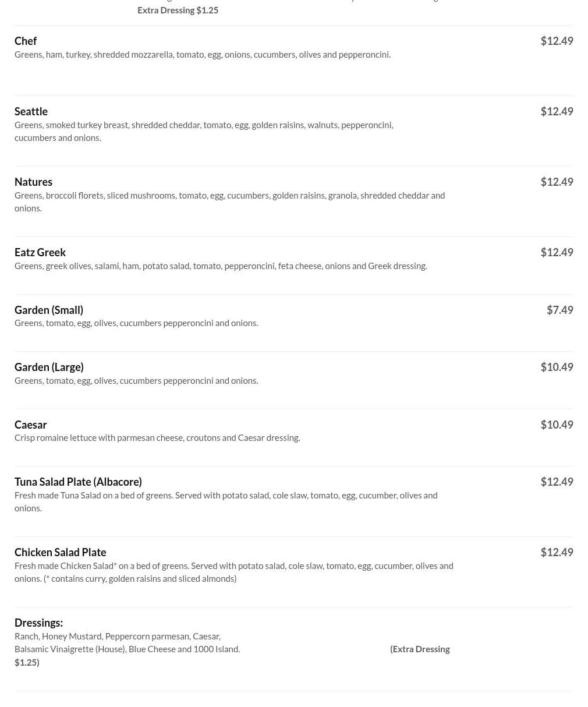Open the Caesar salad entry
Viewport: 588px width, 707px height.
tap(31, 425)
